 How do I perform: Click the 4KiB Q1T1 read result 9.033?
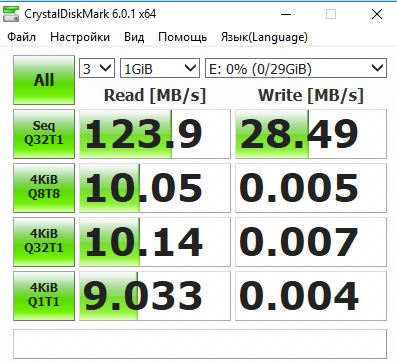(x=155, y=296)
